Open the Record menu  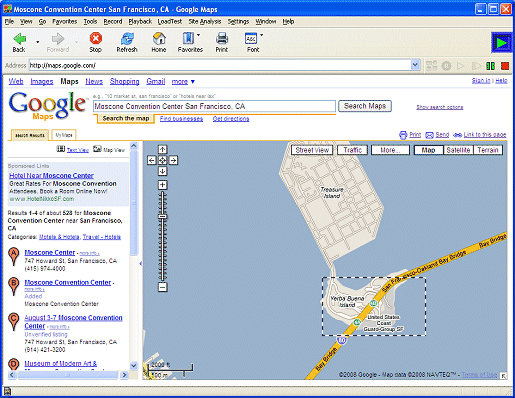[x=113, y=22]
